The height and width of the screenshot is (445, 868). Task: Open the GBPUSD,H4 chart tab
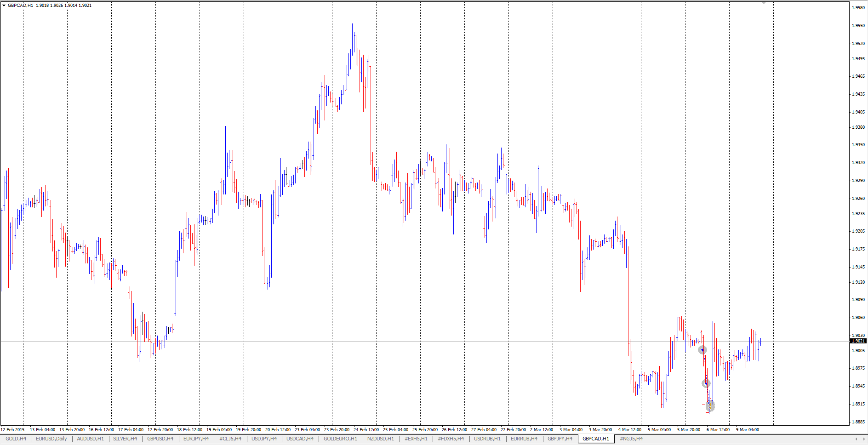(160, 439)
